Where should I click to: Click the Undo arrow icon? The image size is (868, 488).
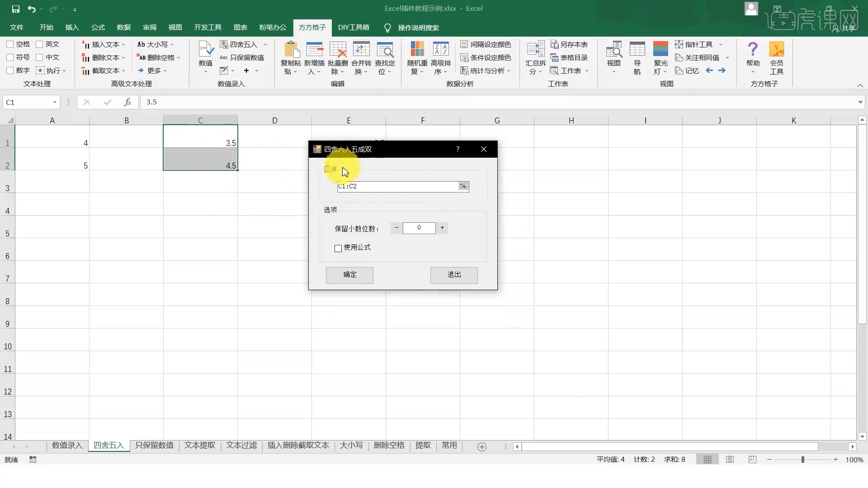31,9
